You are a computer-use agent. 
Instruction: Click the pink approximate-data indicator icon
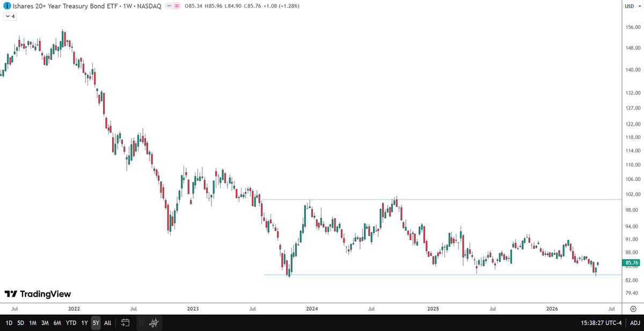177,6
